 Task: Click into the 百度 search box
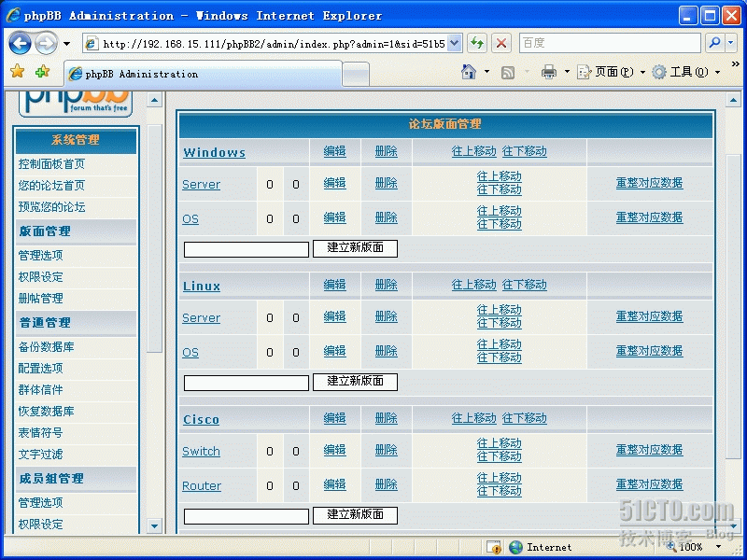(x=610, y=43)
